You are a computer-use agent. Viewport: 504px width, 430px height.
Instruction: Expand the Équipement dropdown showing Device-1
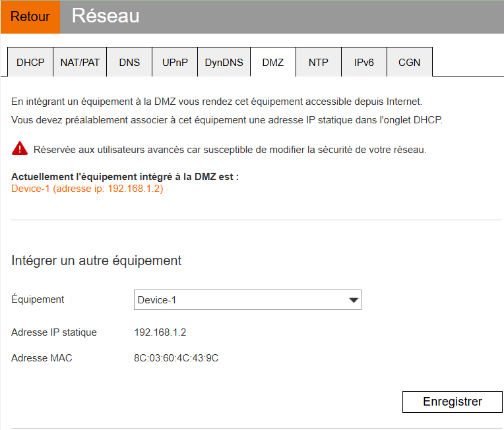click(x=247, y=300)
